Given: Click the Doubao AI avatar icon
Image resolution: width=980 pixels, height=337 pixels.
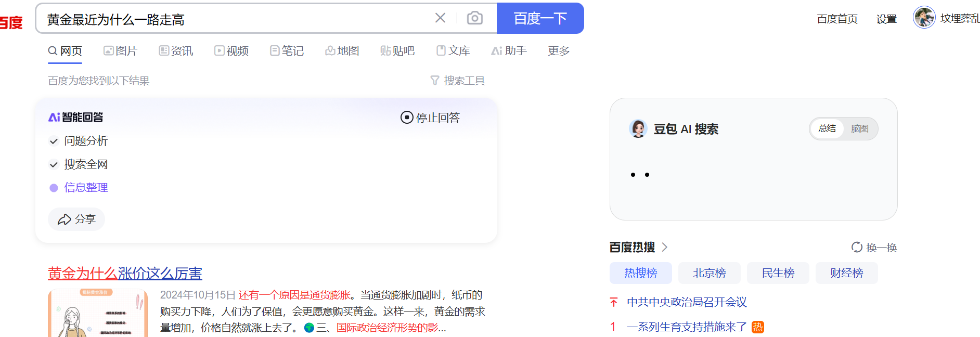Looking at the screenshot, I should coord(638,128).
